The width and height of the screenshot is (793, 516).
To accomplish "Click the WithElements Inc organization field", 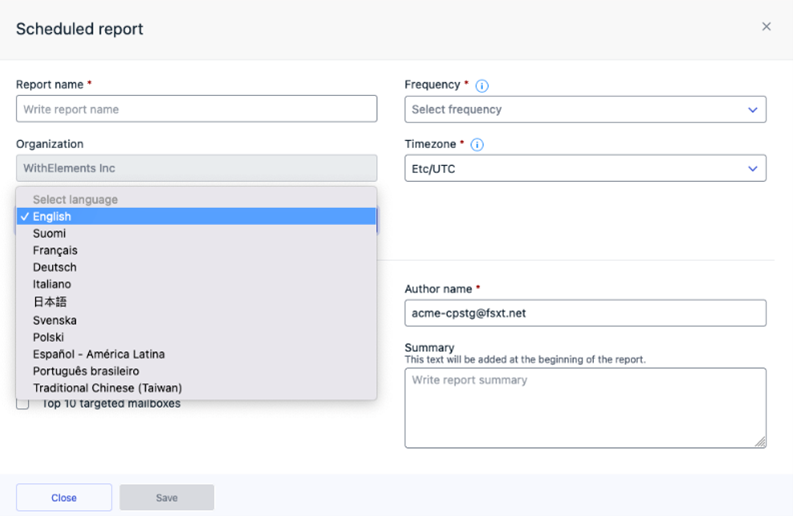I will click(x=196, y=168).
